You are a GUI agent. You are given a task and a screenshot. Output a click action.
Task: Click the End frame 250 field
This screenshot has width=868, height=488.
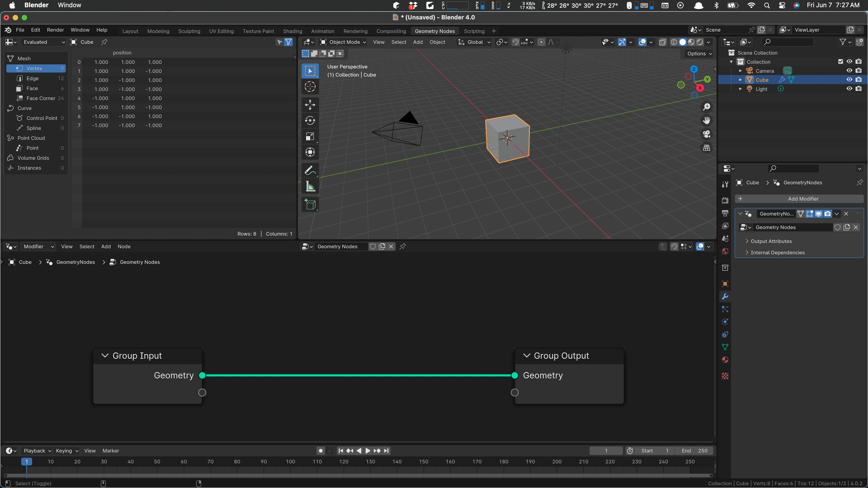694,451
